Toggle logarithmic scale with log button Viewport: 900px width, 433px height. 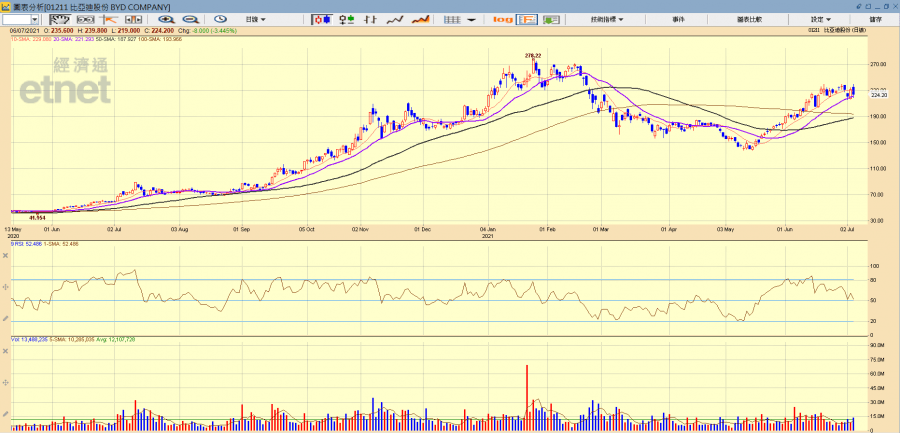[503, 19]
